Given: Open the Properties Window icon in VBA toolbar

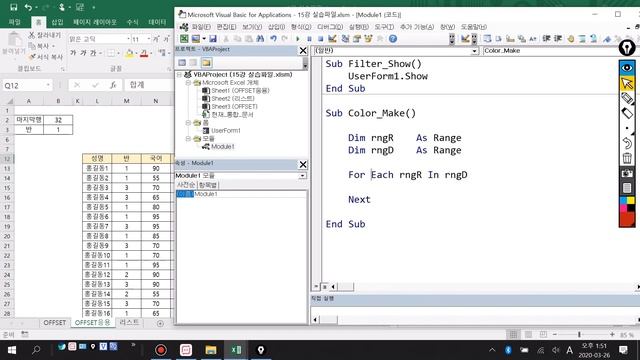Looking at the screenshot, I should tap(357, 39).
